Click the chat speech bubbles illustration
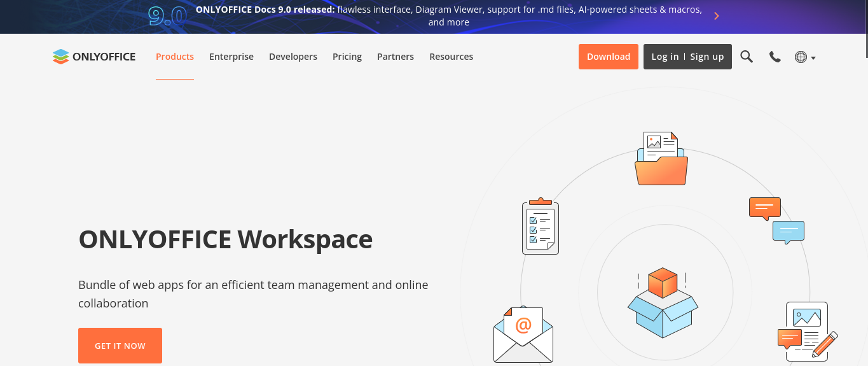Viewport: 868px width, 366px height. 776,220
